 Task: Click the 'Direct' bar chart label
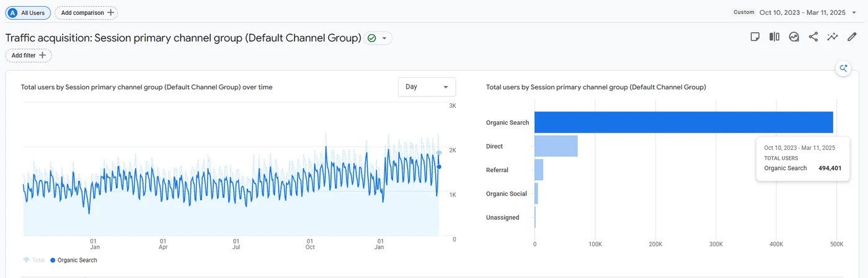click(x=495, y=147)
